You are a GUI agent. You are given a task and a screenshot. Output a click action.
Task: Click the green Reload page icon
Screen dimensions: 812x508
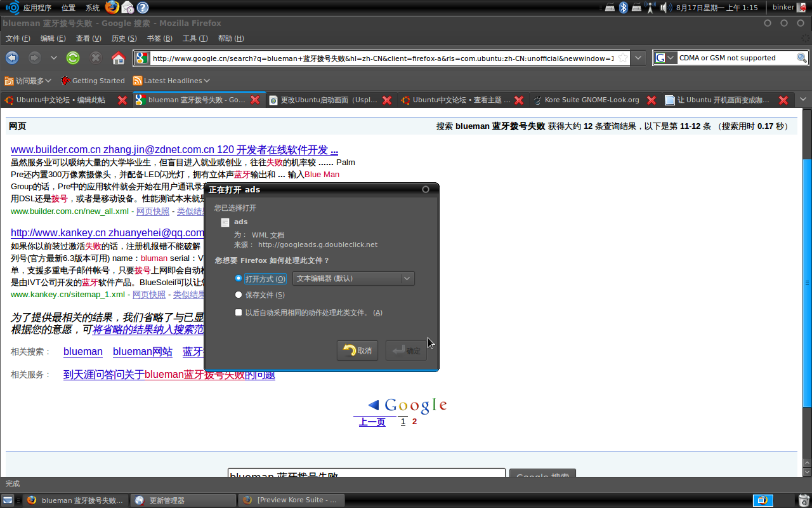[73, 58]
